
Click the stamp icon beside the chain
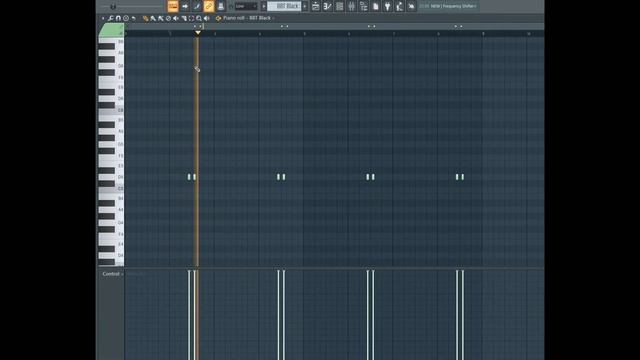[221, 6]
